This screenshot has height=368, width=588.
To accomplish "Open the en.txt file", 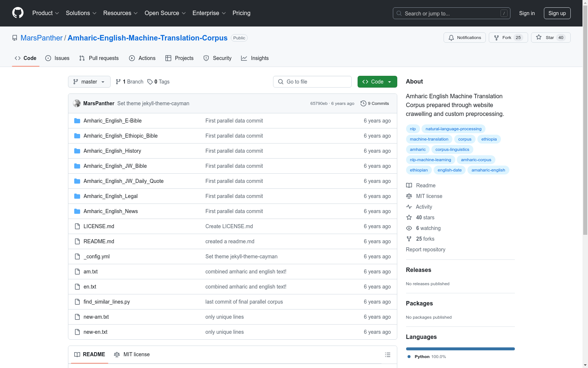I will point(90,287).
